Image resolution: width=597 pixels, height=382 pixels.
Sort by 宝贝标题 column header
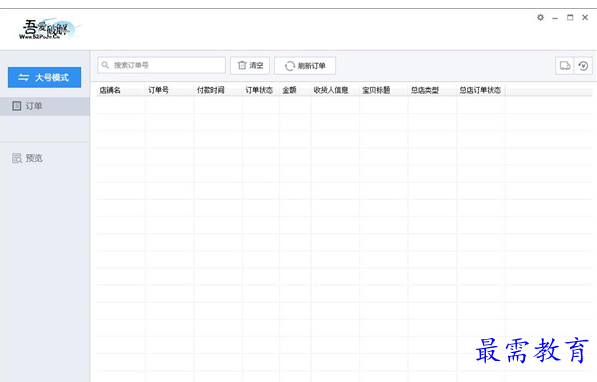pyautogui.click(x=384, y=90)
